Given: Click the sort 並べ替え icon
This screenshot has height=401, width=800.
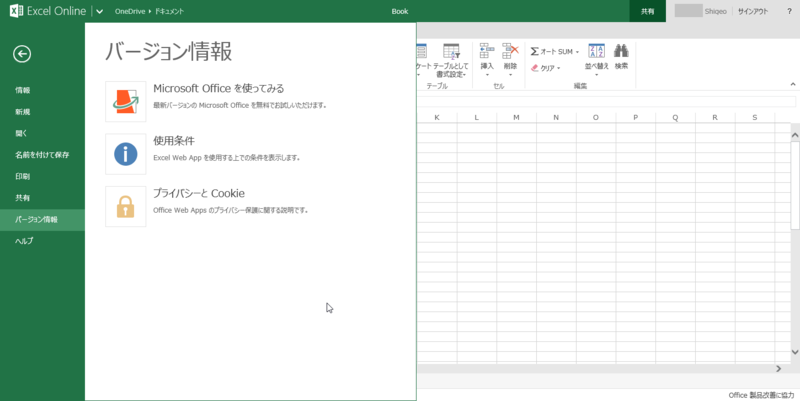Looking at the screenshot, I should (x=596, y=51).
